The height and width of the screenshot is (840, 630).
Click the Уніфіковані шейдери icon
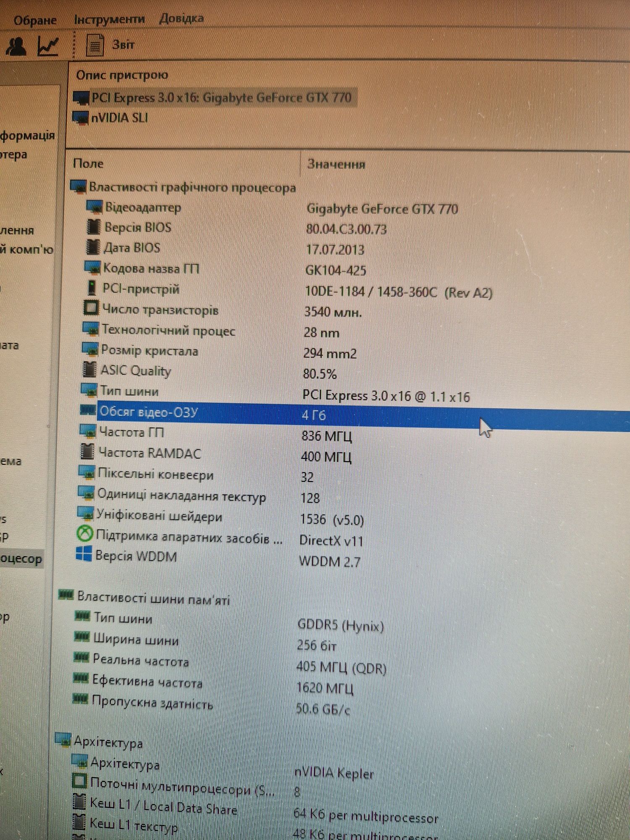[85, 513]
